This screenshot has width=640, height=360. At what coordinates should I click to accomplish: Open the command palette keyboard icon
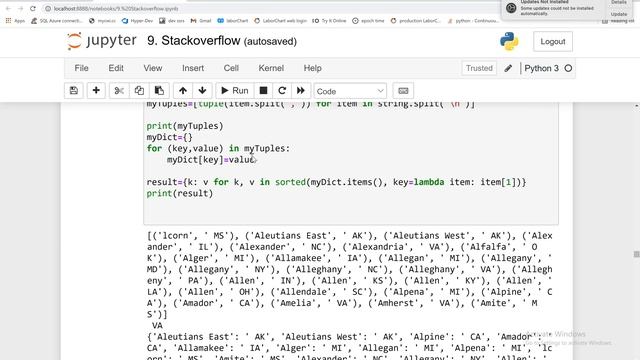pyautogui.click(x=403, y=91)
